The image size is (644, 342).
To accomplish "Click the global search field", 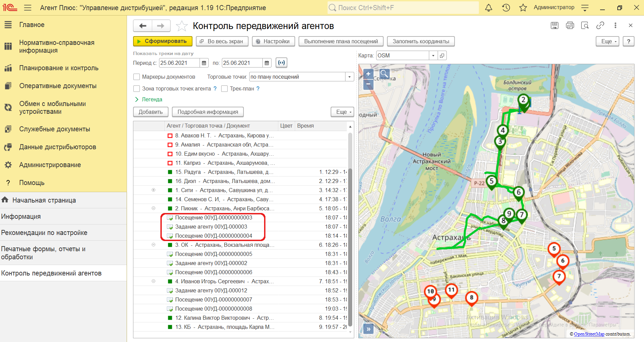I will pos(403,8).
